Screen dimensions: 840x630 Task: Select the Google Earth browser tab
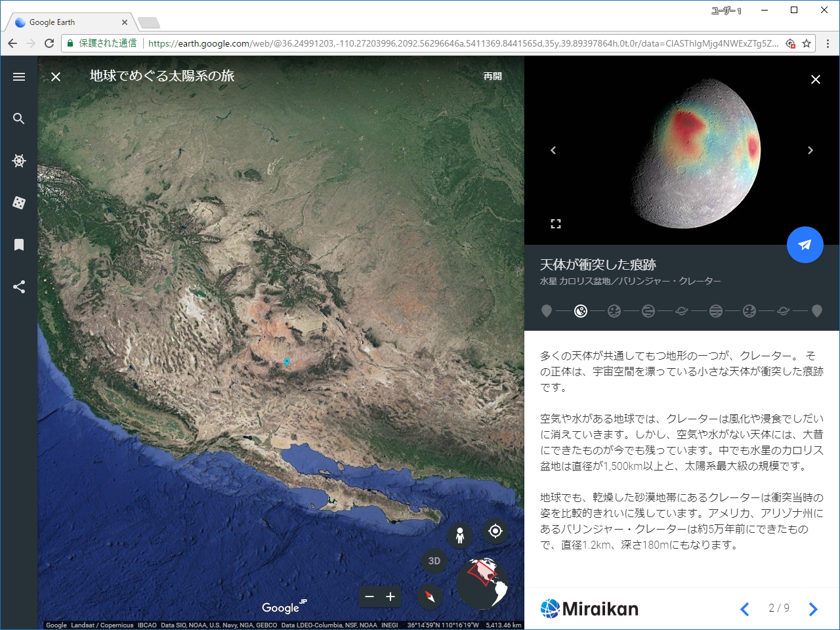71,22
